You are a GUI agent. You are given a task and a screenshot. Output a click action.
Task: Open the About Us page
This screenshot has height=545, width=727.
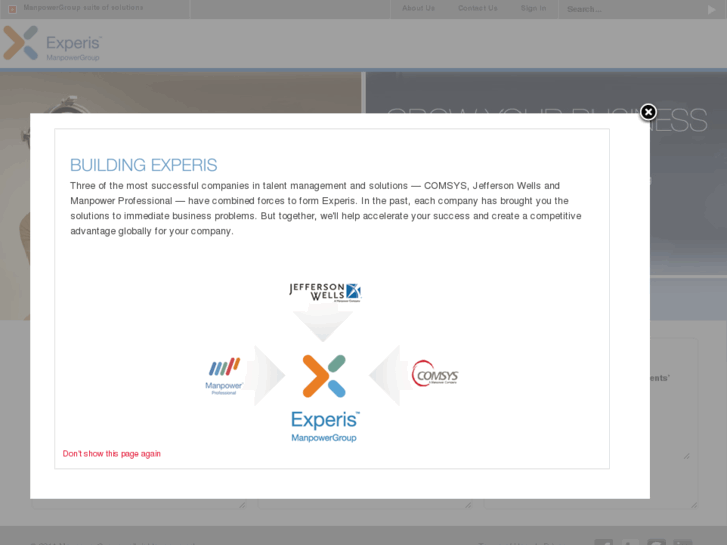point(418,8)
